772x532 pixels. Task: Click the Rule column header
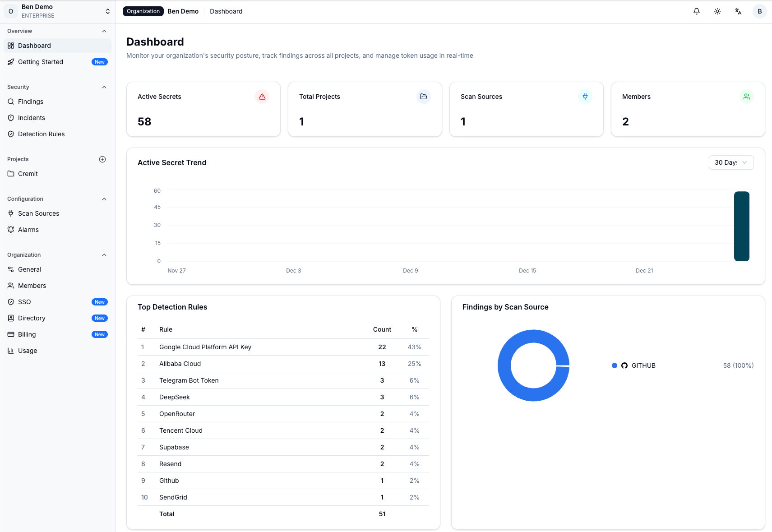(x=166, y=329)
